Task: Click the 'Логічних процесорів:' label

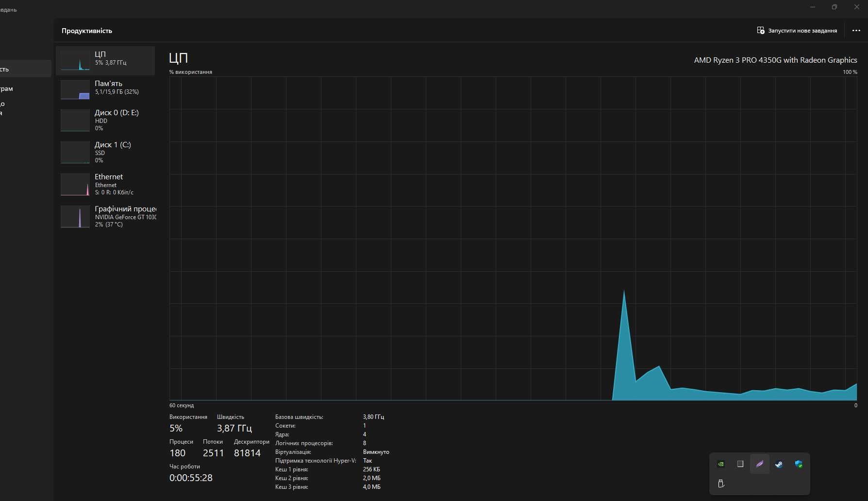Action: (304, 443)
